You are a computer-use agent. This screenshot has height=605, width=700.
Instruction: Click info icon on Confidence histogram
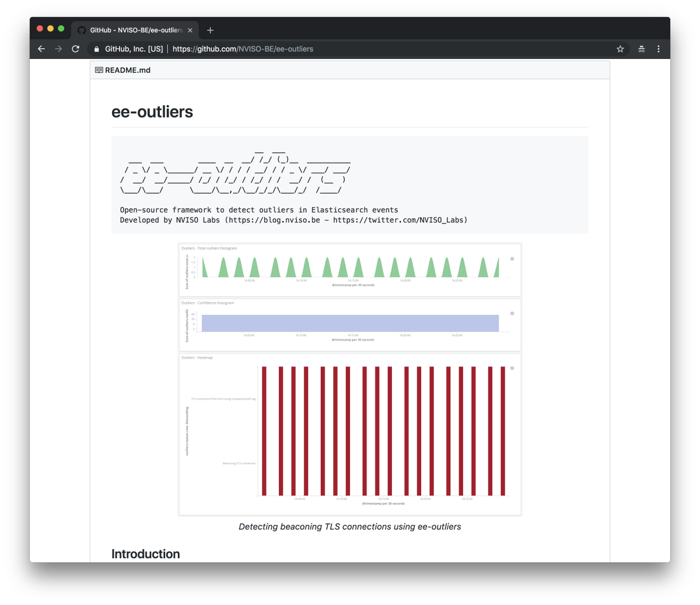coord(512,313)
